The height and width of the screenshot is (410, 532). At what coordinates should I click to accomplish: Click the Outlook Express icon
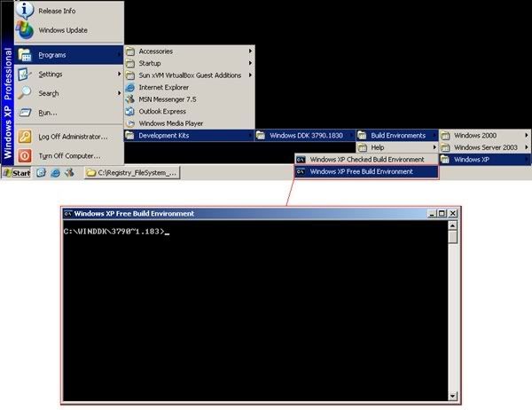130,112
